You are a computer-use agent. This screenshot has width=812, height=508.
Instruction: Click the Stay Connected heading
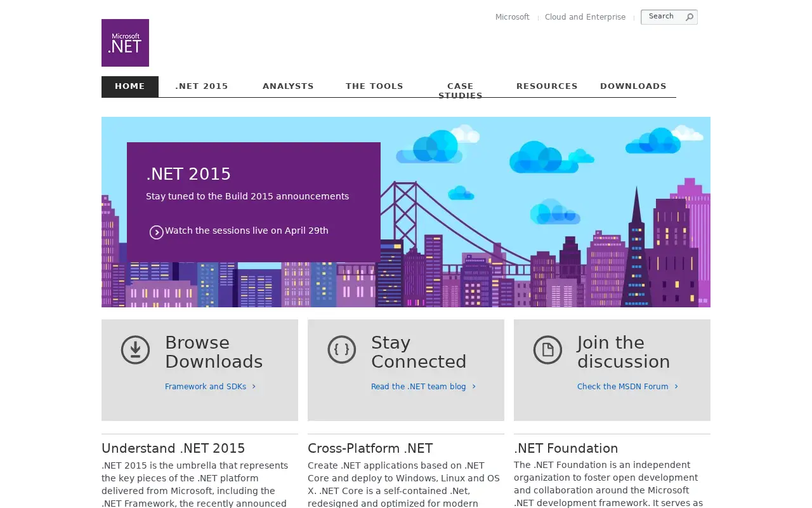coord(419,352)
